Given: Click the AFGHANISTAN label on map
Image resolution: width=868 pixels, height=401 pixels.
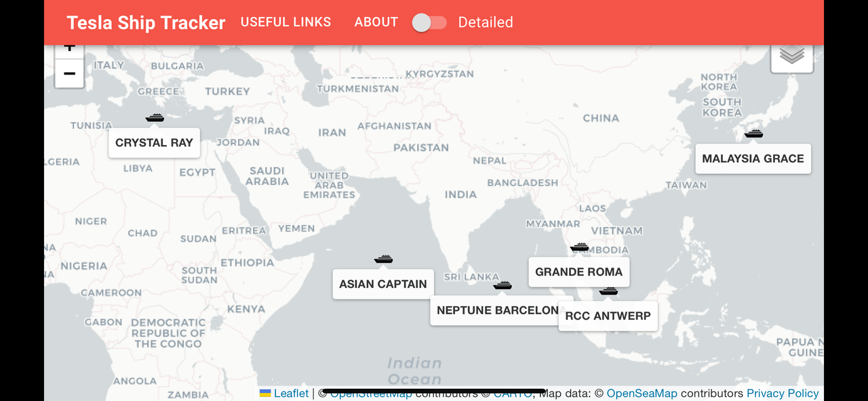Looking at the screenshot, I should coord(394,125).
